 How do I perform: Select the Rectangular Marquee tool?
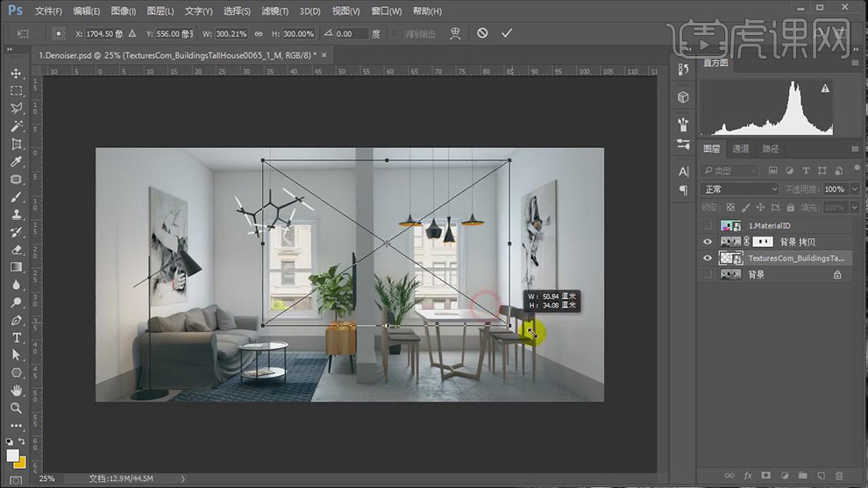point(16,91)
